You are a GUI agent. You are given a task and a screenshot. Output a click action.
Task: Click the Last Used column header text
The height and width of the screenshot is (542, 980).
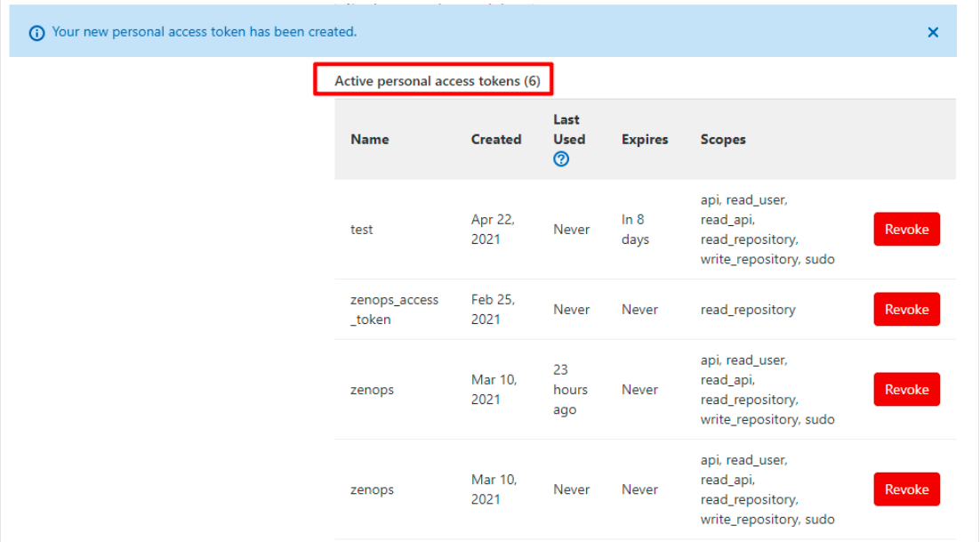(x=568, y=129)
